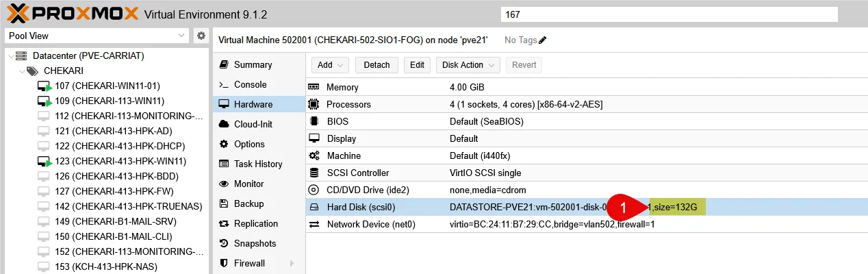
Task: Open the Cloud-Init section
Action: tap(253, 124)
